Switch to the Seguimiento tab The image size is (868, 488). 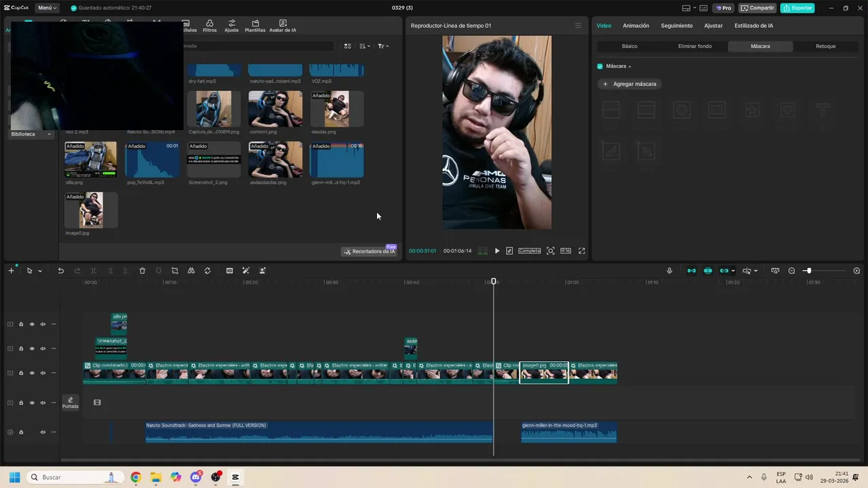(677, 26)
